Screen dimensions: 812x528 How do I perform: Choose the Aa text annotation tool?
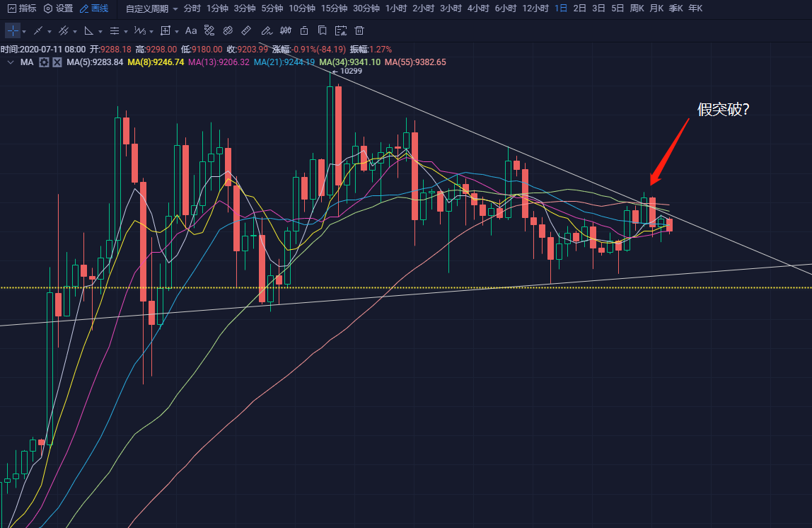click(x=191, y=30)
